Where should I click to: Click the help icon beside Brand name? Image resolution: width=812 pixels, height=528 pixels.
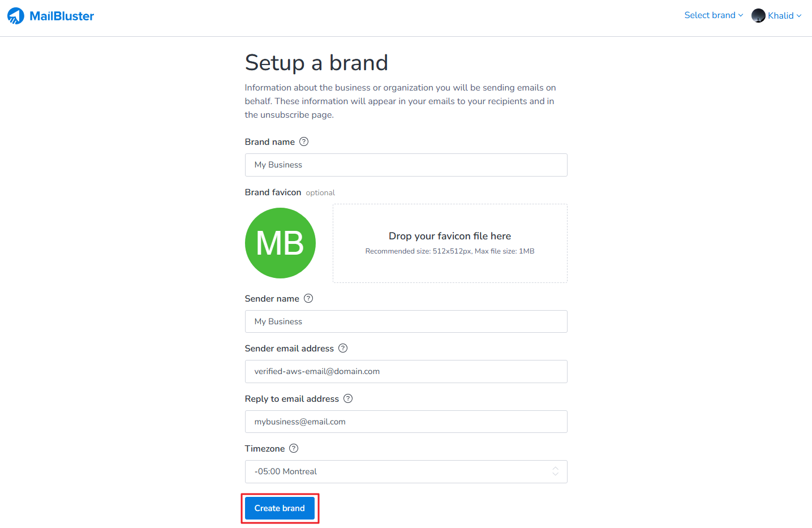[x=304, y=141]
